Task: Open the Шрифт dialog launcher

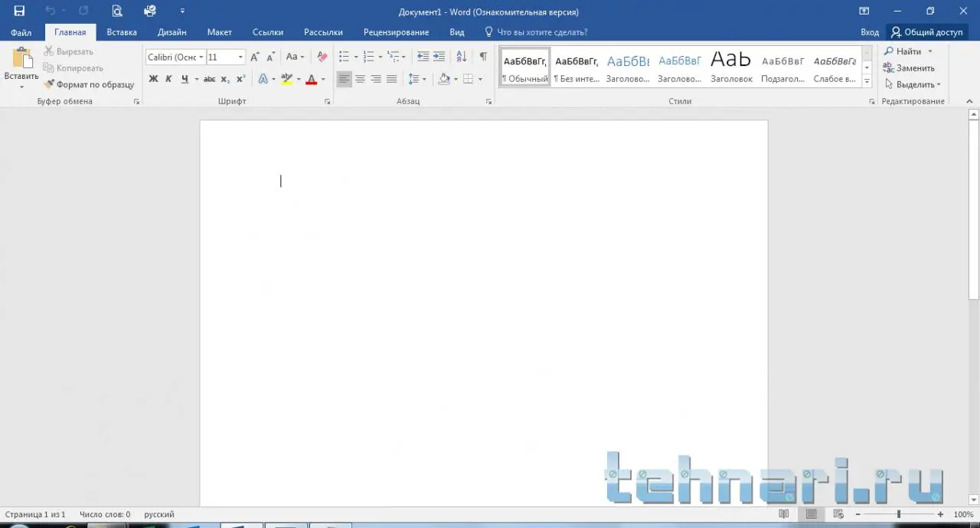Action: pos(327,102)
